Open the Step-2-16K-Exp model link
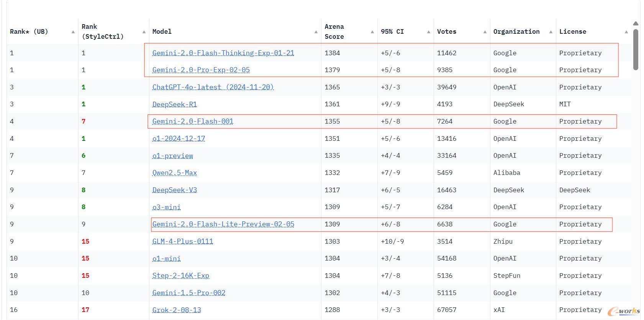This screenshot has height=320, width=644. [x=180, y=275]
